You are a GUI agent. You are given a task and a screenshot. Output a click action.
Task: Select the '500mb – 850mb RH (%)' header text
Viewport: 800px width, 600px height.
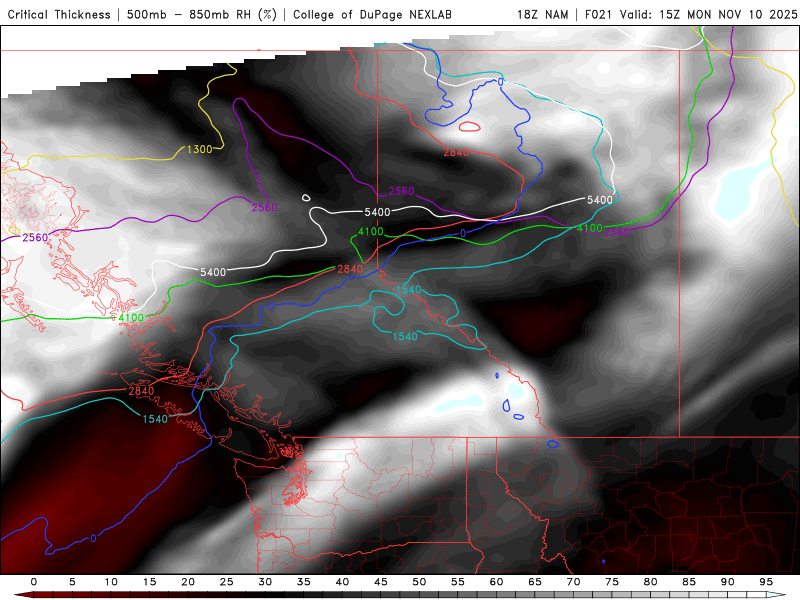pos(202,15)
